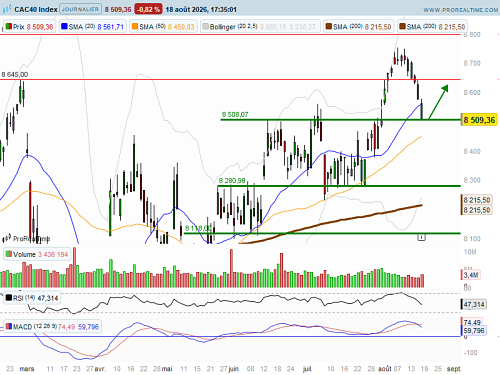Click the 27 juin label on time axis

(x=229, y=369)
